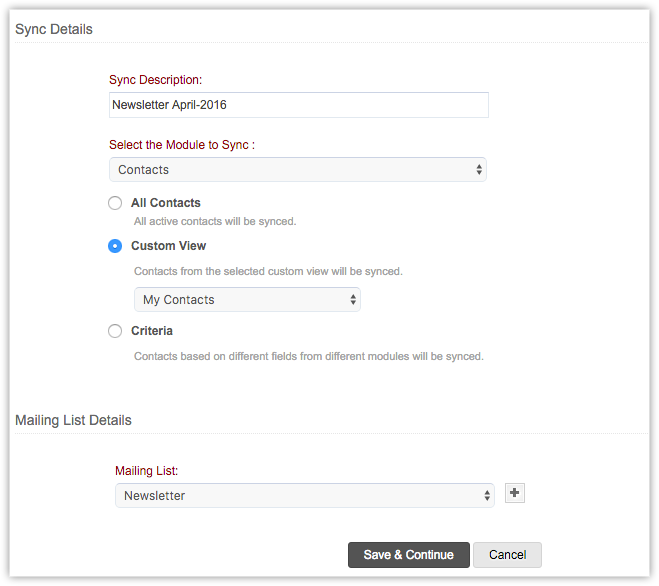659x586 pixels.
Task: Enable the Criteria radio button
Action: coord(115,331)
